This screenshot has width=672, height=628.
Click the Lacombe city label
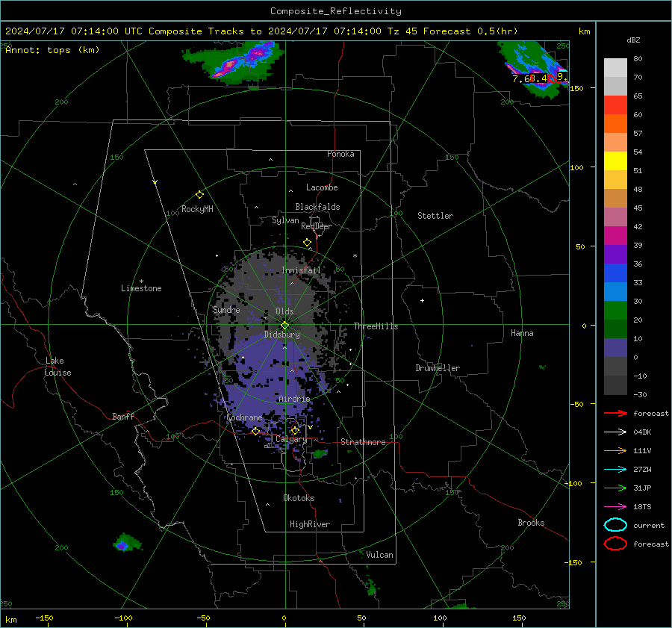pyautogui.click(x=322, y=187)
